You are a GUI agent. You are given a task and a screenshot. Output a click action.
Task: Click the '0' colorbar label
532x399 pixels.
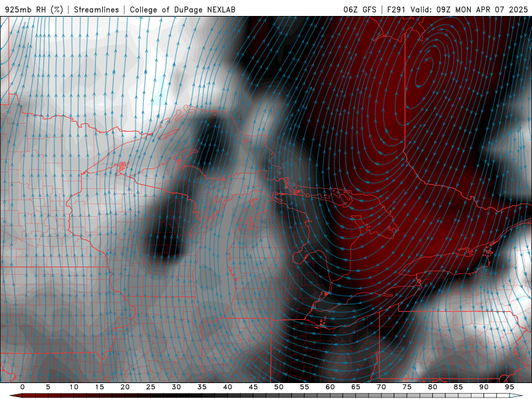tap(23, 387)
